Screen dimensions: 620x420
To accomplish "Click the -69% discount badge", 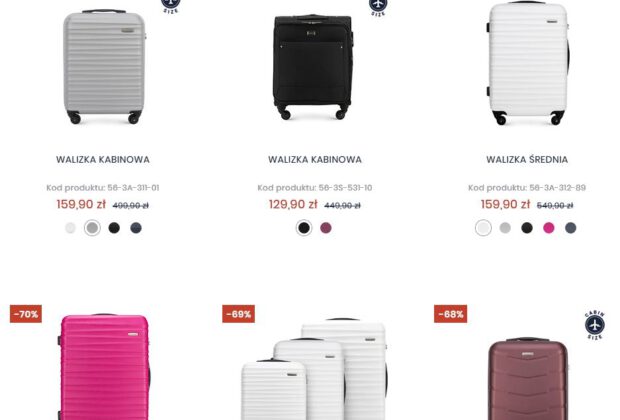I will [238, 314].
